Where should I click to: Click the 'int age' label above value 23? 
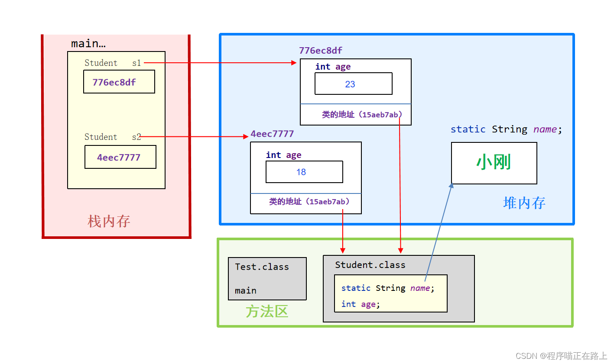pyautogui.click(x=333, y=67)
